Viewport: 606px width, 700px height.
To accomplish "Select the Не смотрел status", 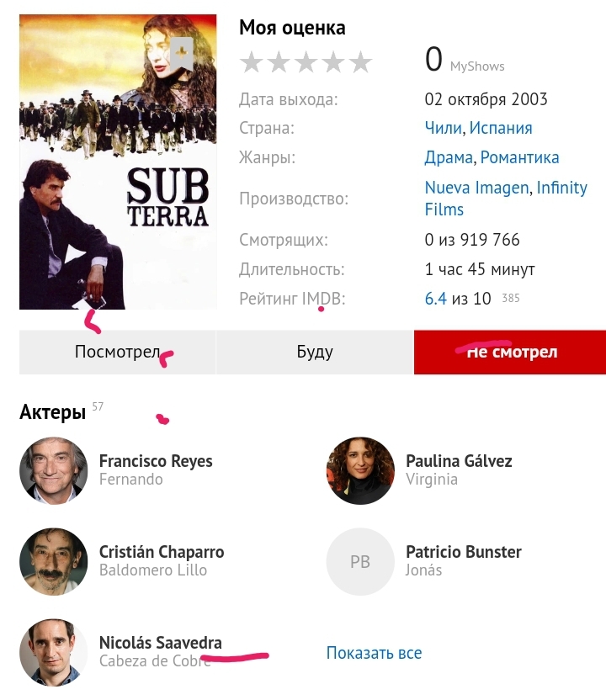I will [510, 352].
